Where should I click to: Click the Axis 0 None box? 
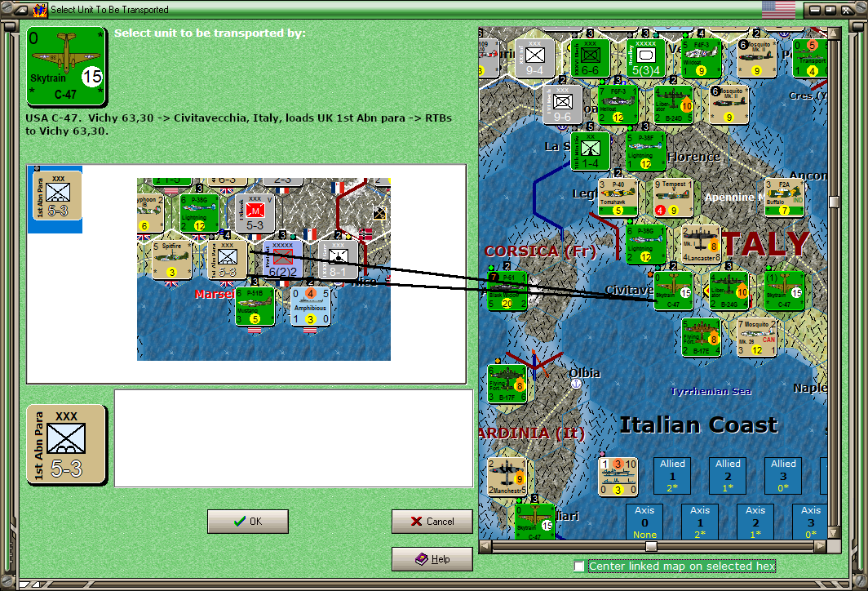point(644,522)
